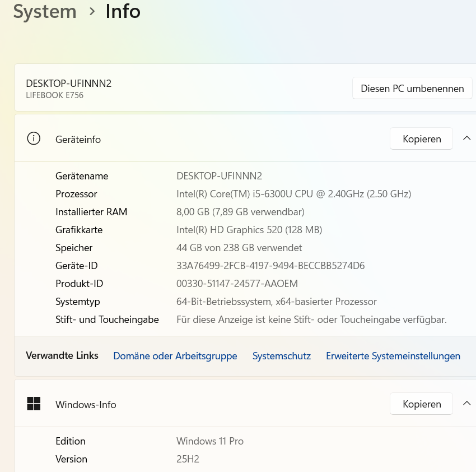Collapse the Windows-Info section chevron
This screenshot has height=472, width=476.
(466, 403)
